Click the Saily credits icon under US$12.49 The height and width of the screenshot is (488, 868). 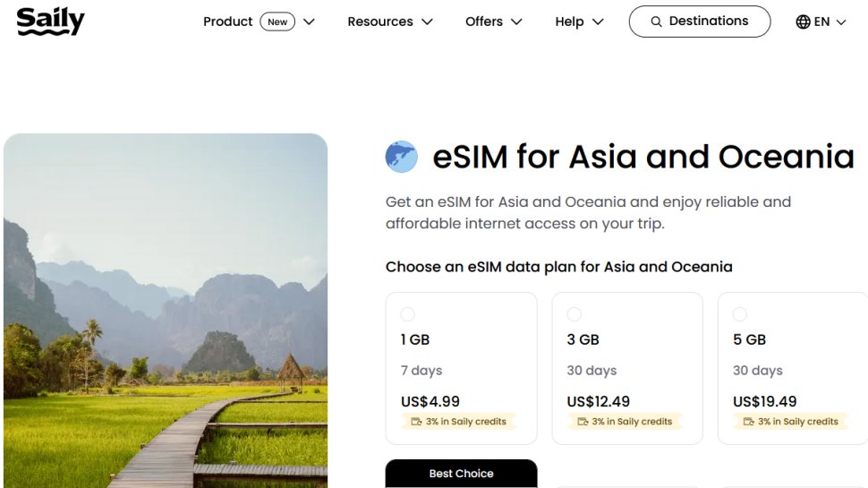583,422
